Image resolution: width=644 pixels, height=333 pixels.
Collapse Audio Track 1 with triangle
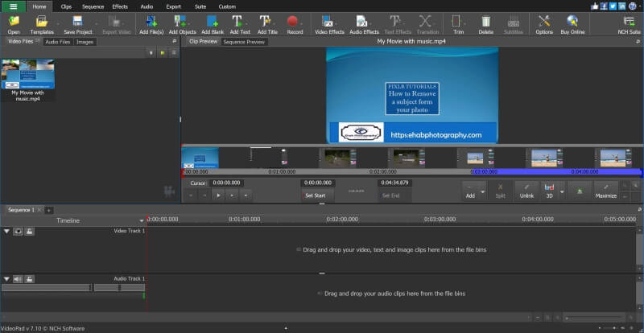click(6, 279)
